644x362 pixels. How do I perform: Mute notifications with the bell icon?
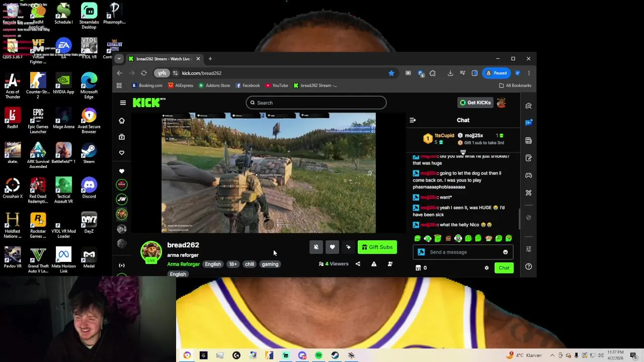(x=316, y=247)
